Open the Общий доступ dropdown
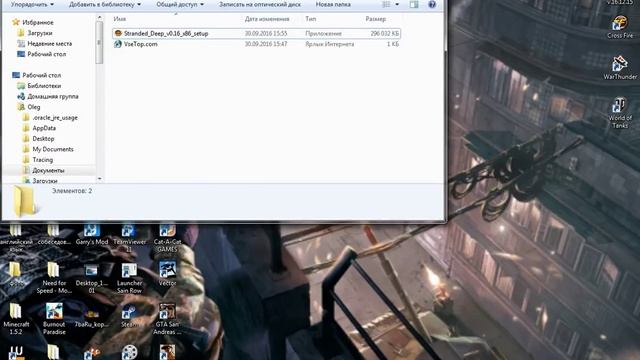The width and height of the screenshot is (640, 360). pyautogui.click(x=180, y=4)
